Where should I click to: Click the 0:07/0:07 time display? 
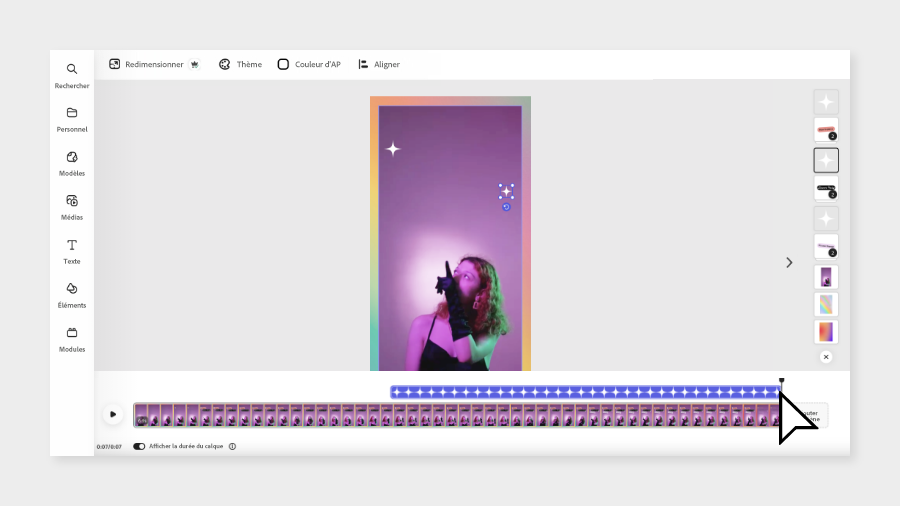(109, 446)
